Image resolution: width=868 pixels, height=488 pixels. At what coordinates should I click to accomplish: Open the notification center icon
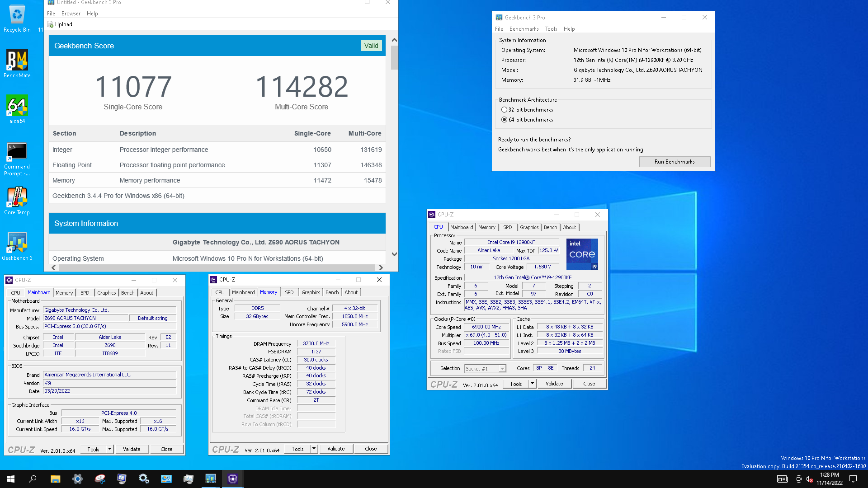coord(853,479)
